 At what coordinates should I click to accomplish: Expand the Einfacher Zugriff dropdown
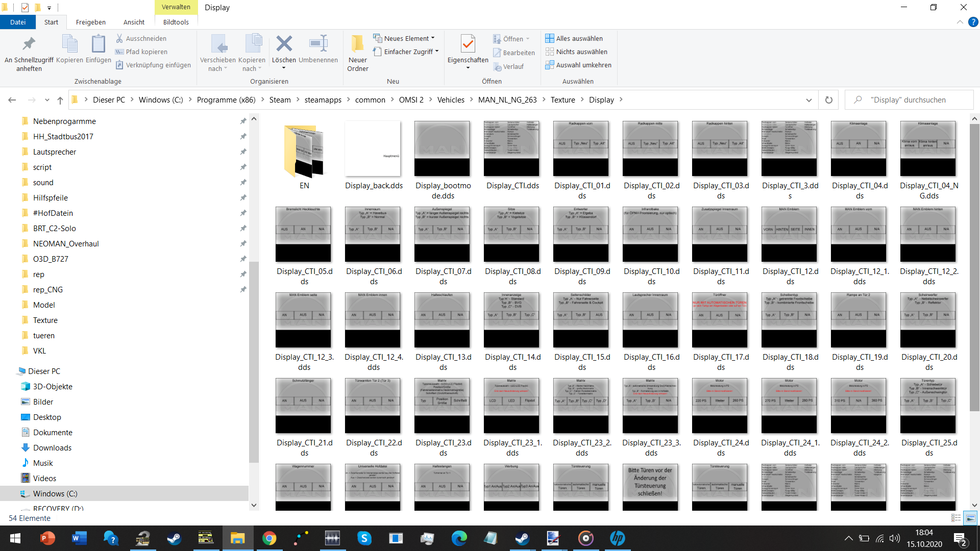437,52
